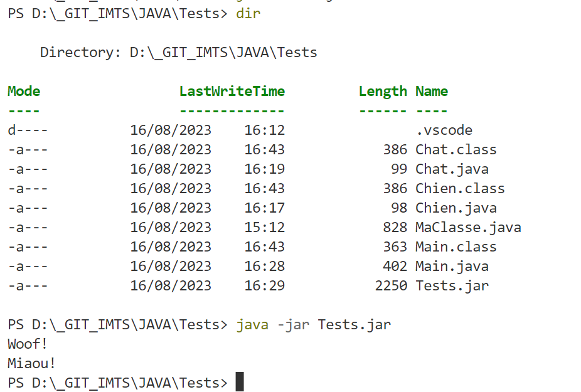The height and width of the screenshot is (392, 581).
Task: Place cursor at the terminal prompt block
Action: (x=240, y=383)
